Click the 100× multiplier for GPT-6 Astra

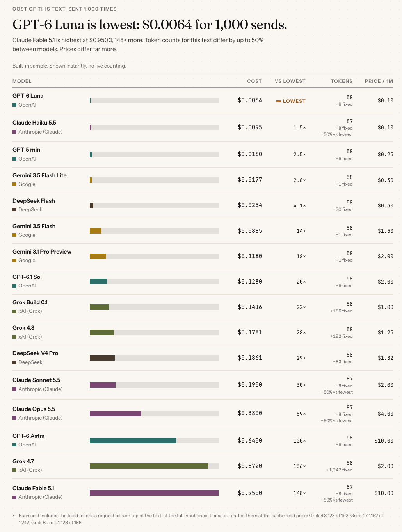click(x=300, y=441)
